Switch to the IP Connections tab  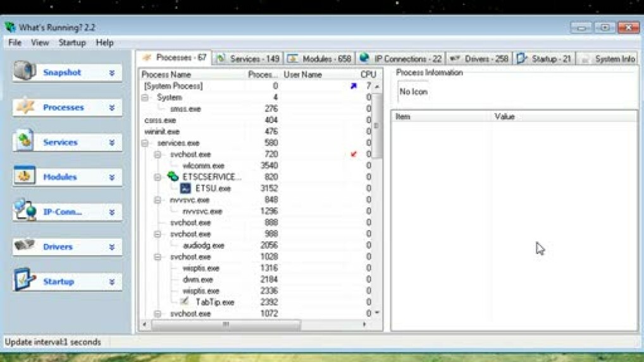tap(401, 59)
